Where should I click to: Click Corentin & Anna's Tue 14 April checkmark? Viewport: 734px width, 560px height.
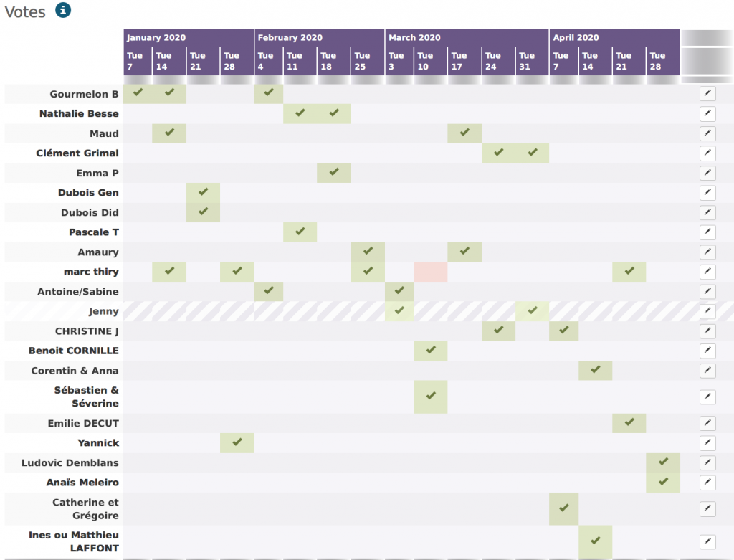596,369
